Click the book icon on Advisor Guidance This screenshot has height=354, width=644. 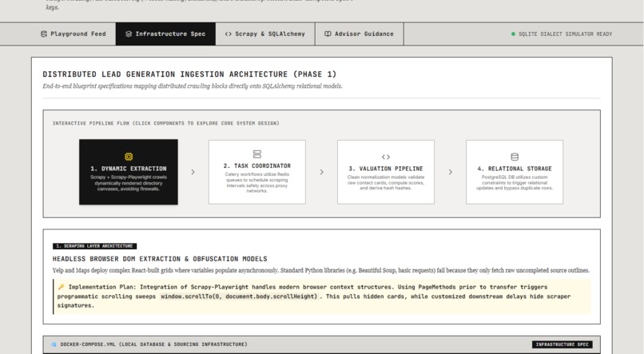pos(328,34)
